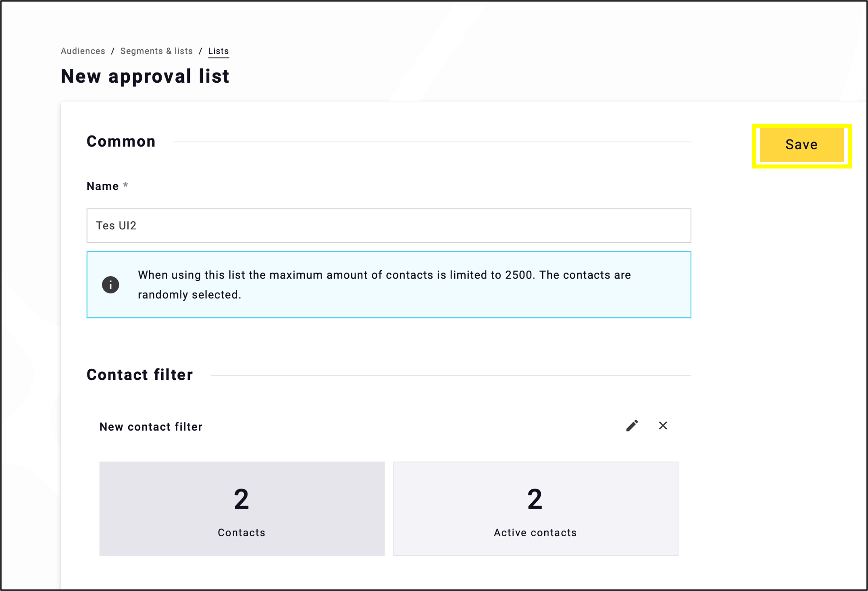Select the Active contacts count card
Viewport: 868px width, 591px height.
point(535,508)
